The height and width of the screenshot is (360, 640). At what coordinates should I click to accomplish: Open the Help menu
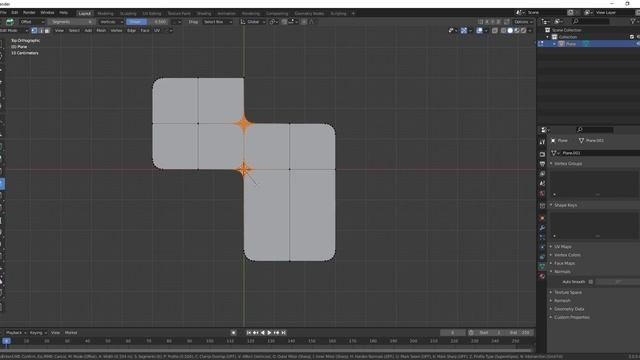64,13
